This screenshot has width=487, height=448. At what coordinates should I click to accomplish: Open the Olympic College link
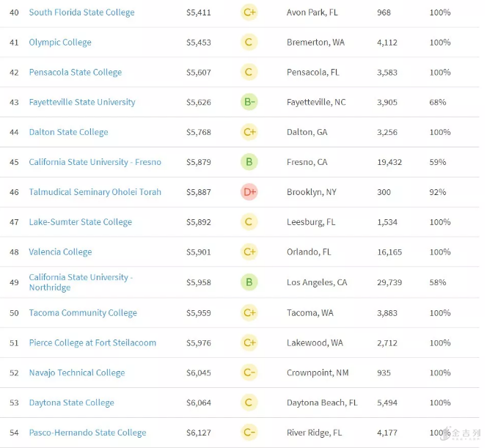[60, 43]
